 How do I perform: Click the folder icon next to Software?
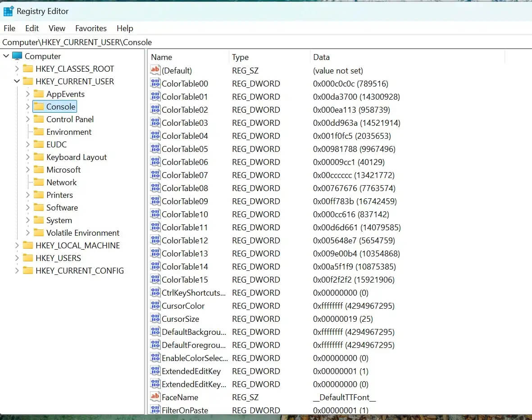tap(39, 207)
